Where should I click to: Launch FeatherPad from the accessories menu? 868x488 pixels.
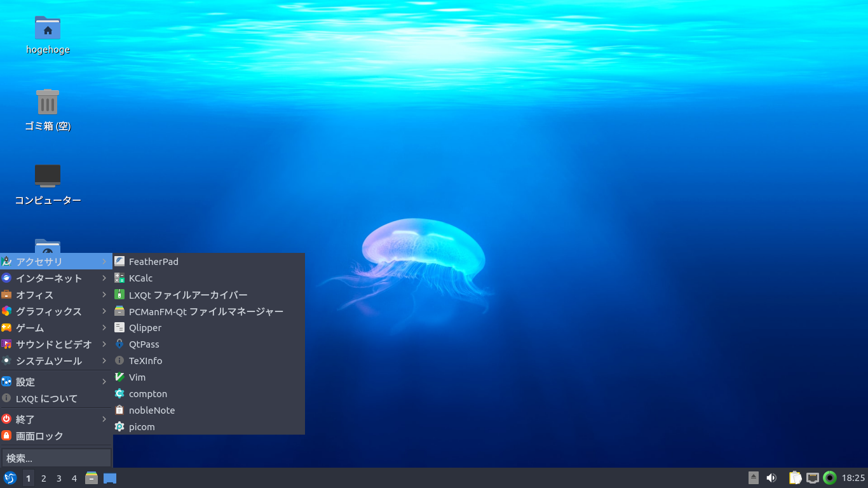pos(153,261)
